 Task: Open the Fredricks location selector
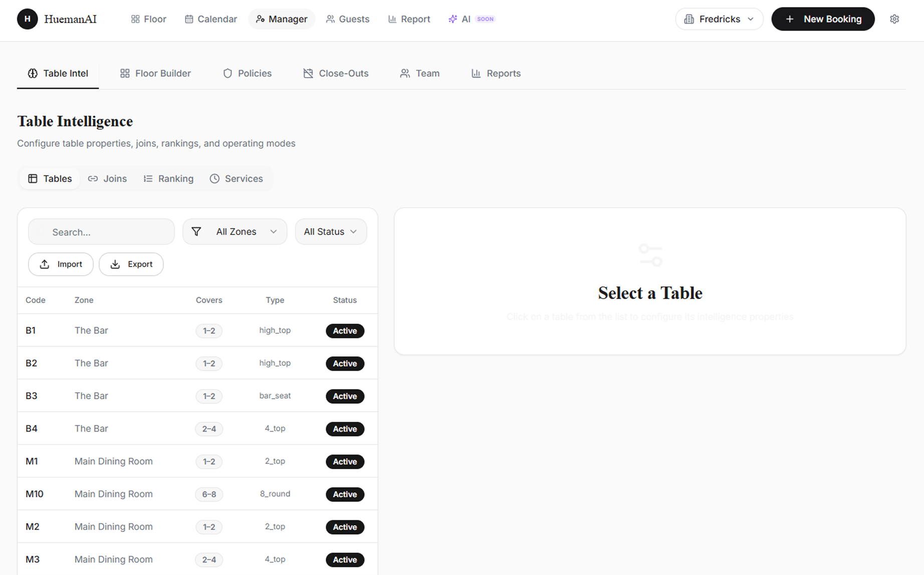pos(719,19)
